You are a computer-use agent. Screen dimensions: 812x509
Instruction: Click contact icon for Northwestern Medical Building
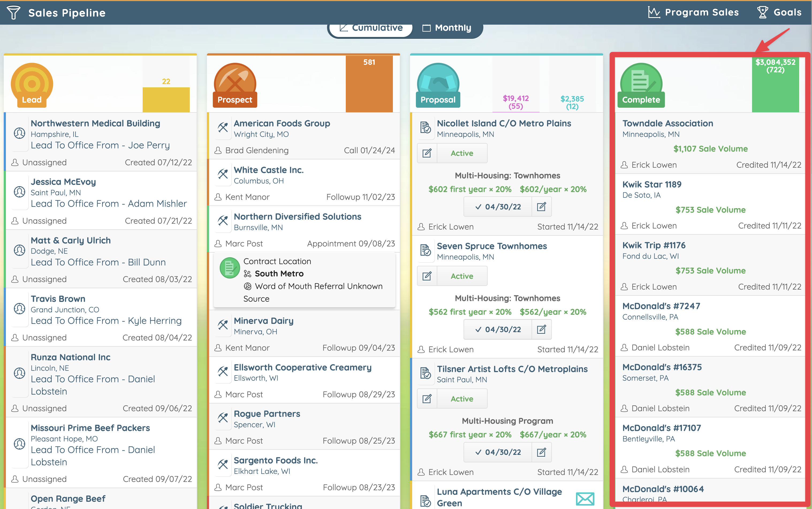[x=20, y=133]
